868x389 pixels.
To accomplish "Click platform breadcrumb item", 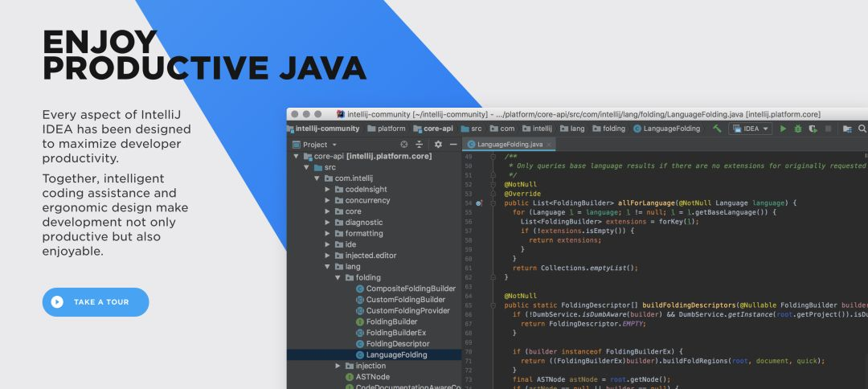I will [x=387, y=129].
